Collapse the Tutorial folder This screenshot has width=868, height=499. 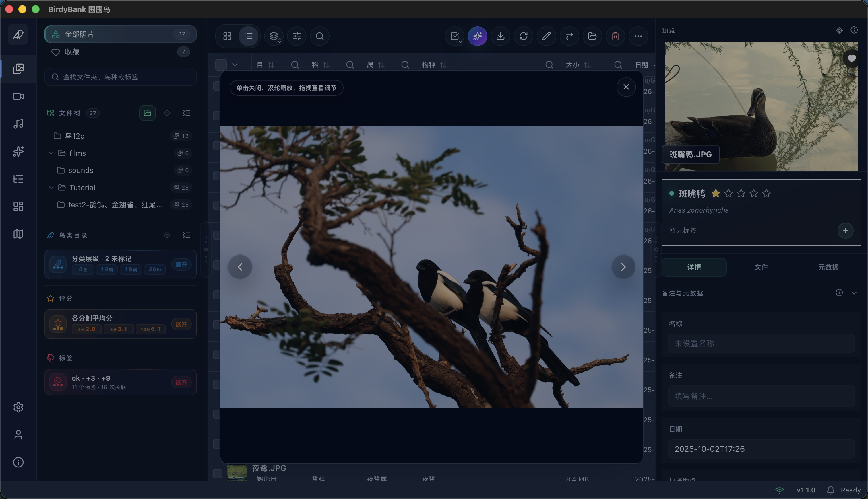click(51, 188)
